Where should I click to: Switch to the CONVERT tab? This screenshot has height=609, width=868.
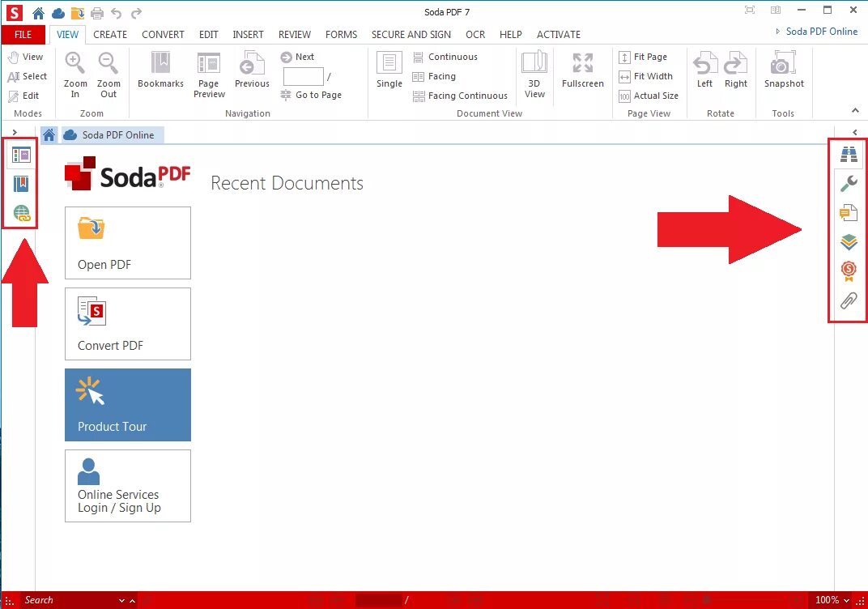(x=163, y=34)
